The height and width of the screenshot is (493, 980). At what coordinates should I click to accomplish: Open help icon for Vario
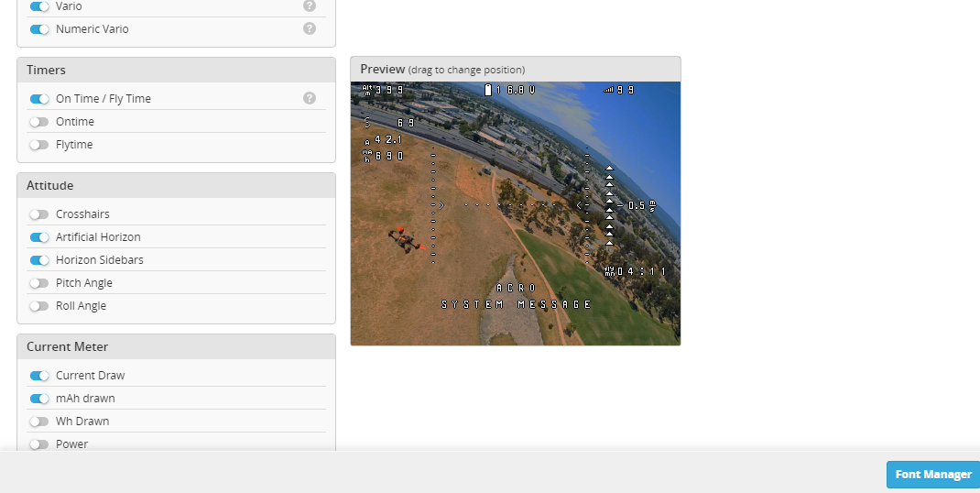tap(310, 5)
